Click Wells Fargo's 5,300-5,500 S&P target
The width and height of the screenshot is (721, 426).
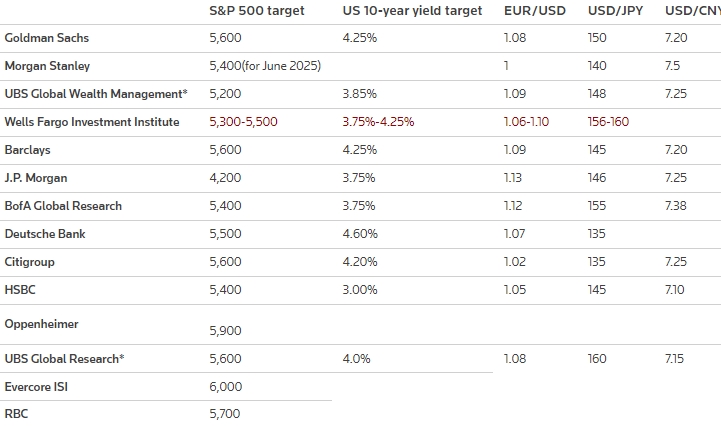point(245,122)
